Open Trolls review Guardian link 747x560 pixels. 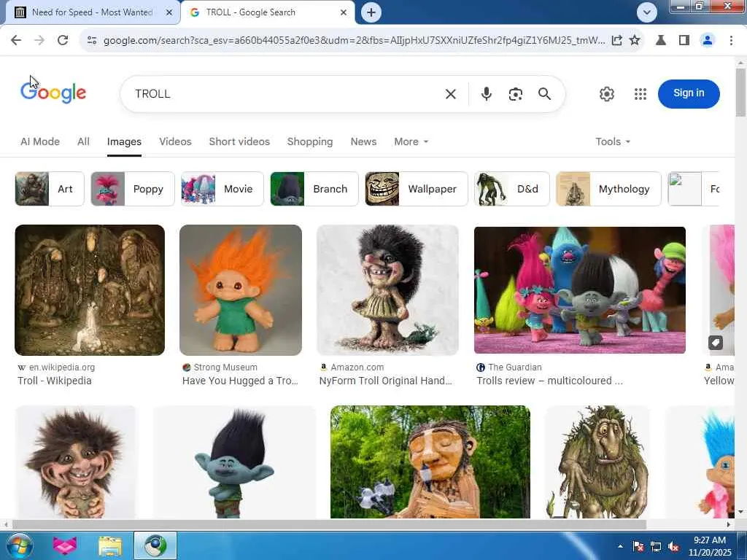point(549,381)
